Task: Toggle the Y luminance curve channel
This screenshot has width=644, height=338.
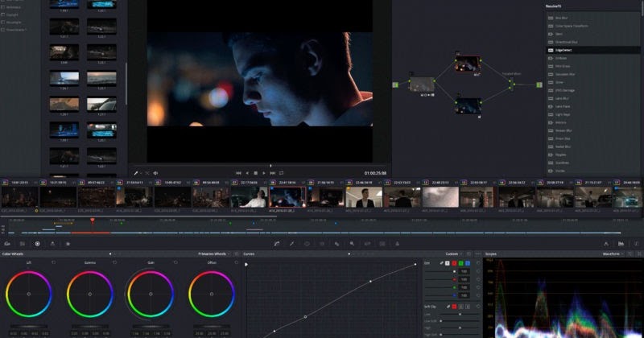Action: [448, 263]
